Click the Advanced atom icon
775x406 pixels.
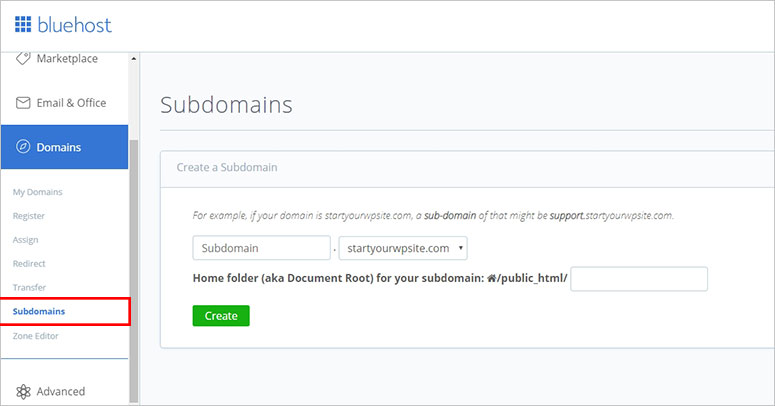click(23, 392)
